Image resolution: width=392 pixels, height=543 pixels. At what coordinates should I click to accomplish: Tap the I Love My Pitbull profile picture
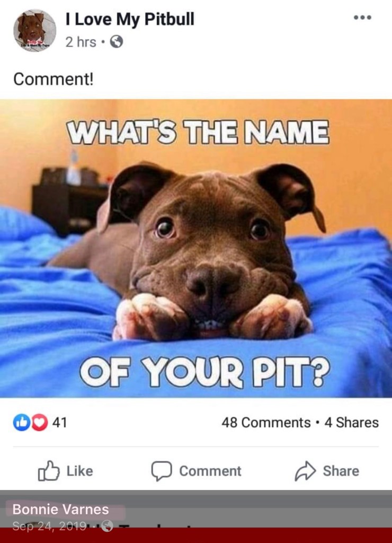[x=34, y=30]
